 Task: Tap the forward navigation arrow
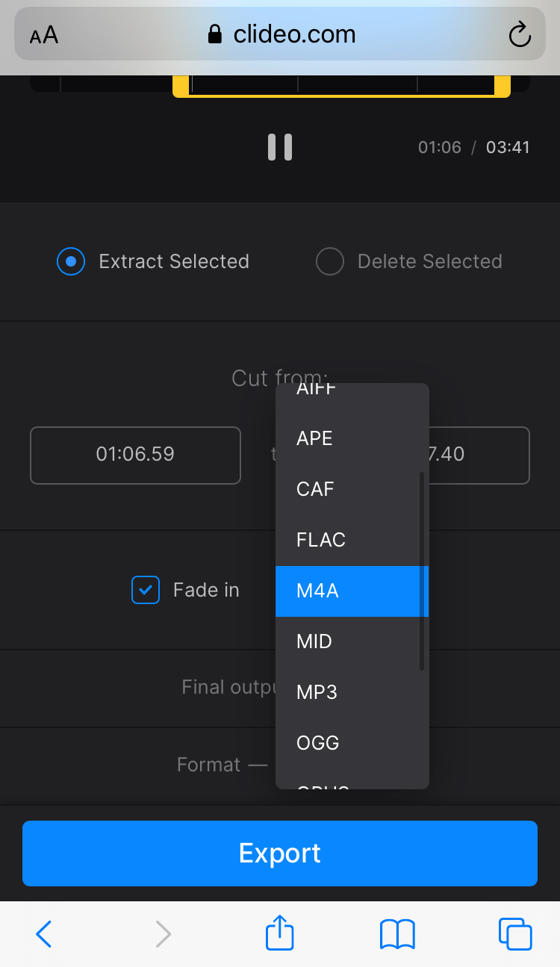[x=163, y=933]
